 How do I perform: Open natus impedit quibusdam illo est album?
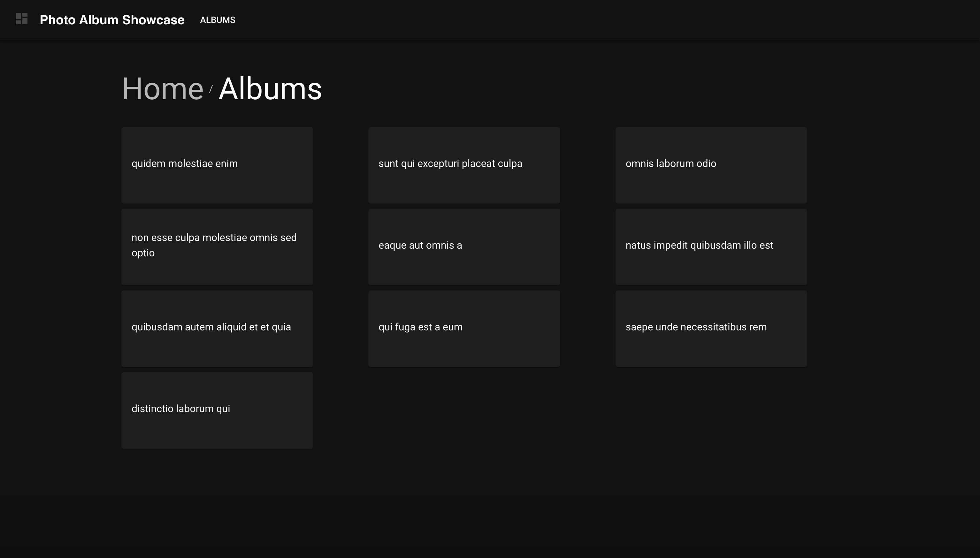pos(711,246)
